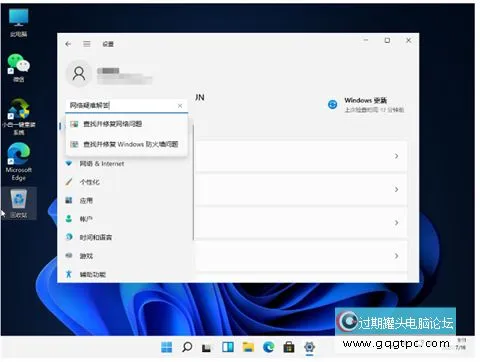Minimize the Settings window
Image resolution: width=480 pixels, height=362 pixels.
click(x=366, y=40)
